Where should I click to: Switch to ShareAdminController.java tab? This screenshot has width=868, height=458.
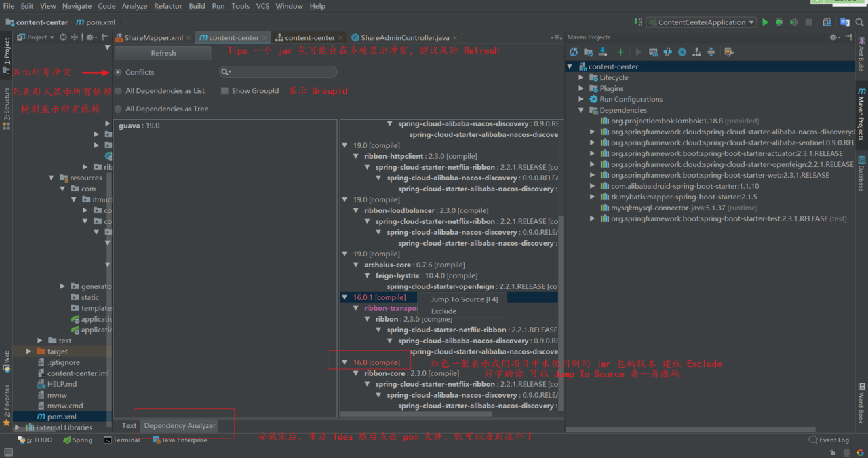tap(405, 37)
